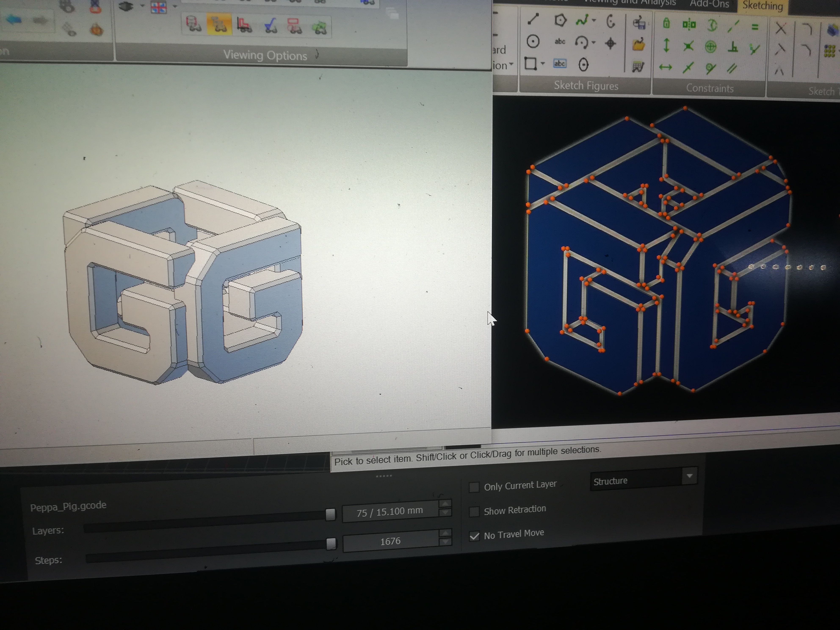Choose the Ellipse sketch tool
The image size is (840, 630).
(583, 65)
